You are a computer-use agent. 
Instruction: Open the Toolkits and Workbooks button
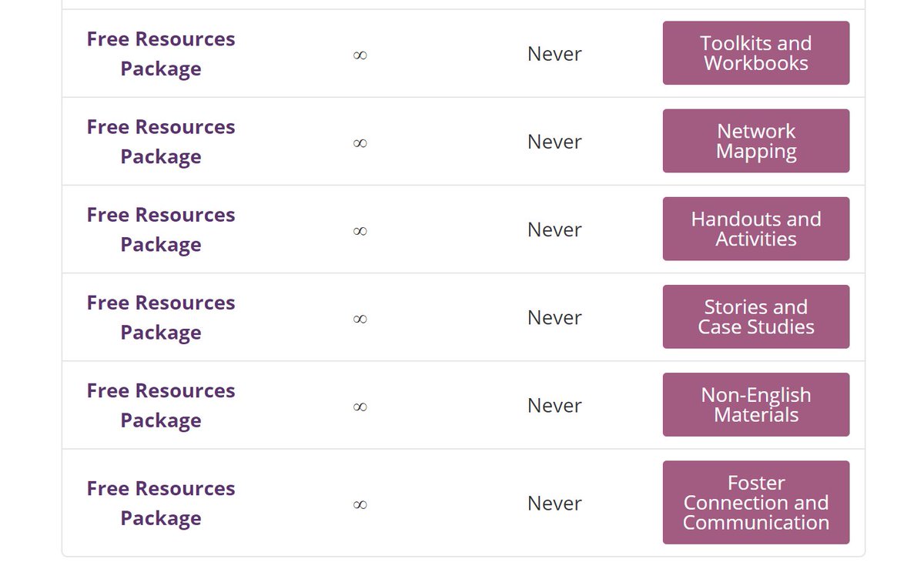(755, 53)
